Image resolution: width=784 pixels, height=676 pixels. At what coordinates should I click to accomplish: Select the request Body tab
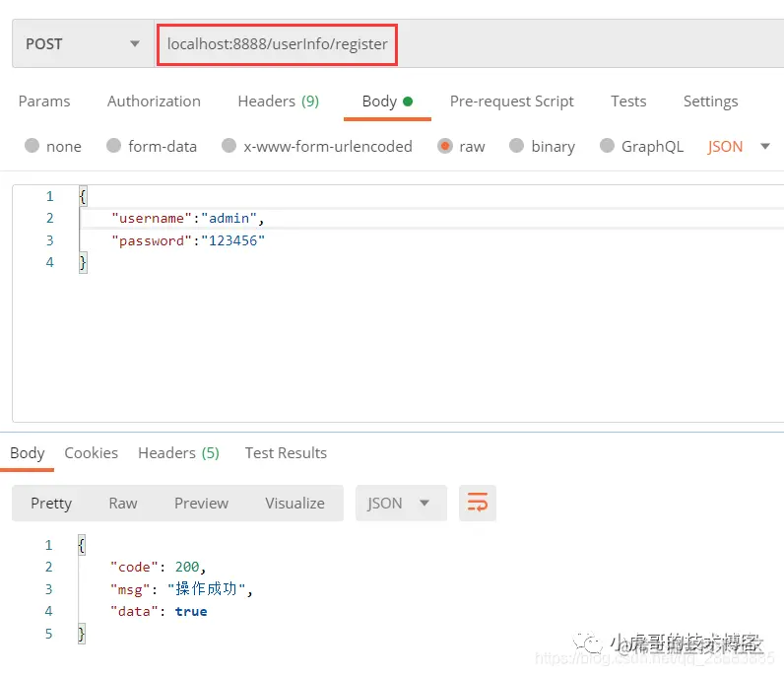387,101
